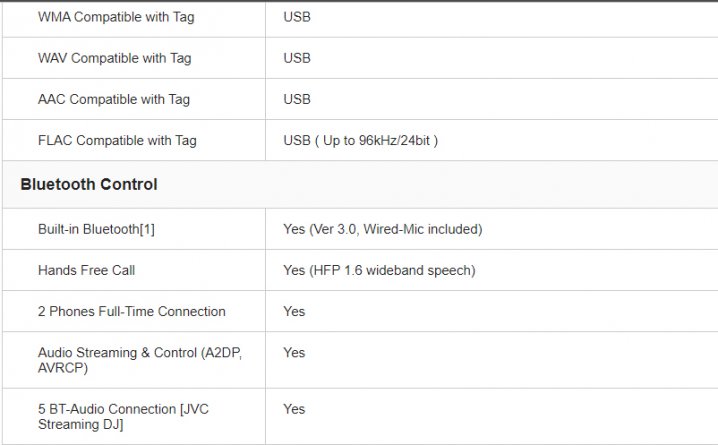Click USB value in the WAV row
718x445 pixels.
(297, 58)
